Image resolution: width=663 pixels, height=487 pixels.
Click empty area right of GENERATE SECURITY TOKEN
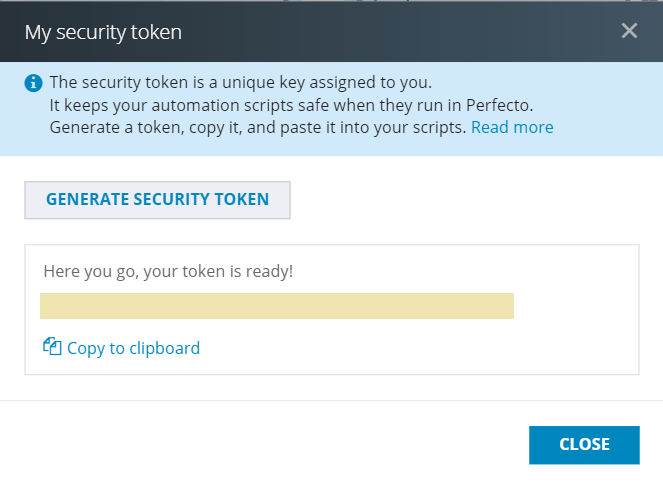(465, 200)
